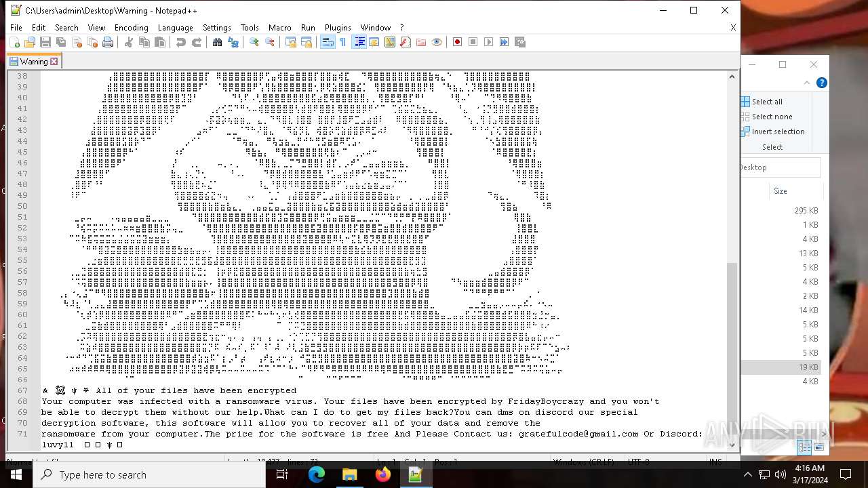The image size is (868, 488).
Task: Click the Paste toolbar icon
Action: (x=160, y=42)
